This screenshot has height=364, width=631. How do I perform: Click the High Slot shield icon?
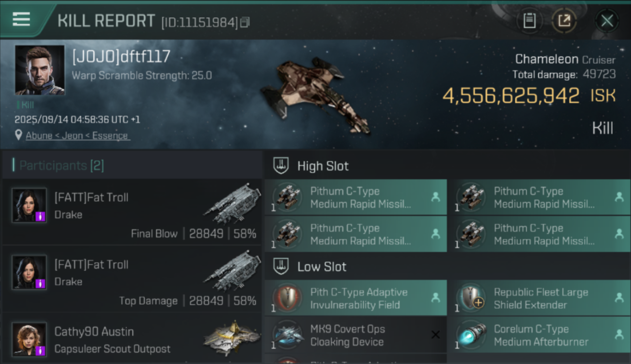point(282,166)
